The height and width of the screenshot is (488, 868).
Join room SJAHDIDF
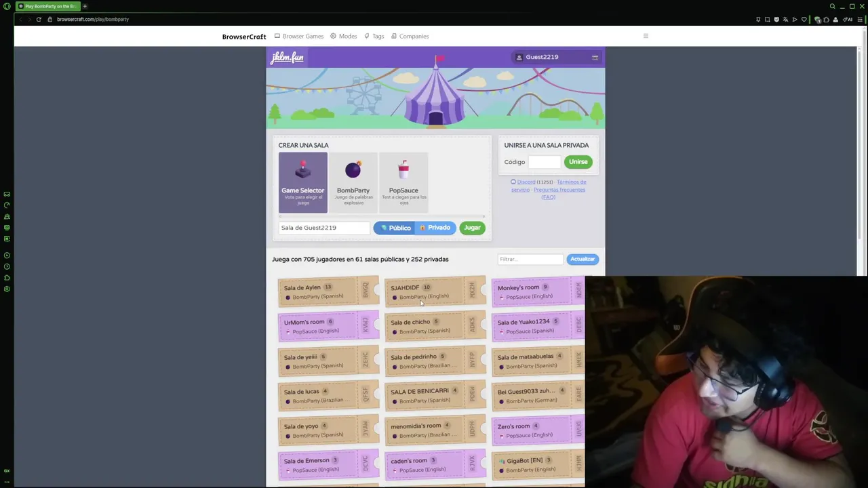[435, 291]
